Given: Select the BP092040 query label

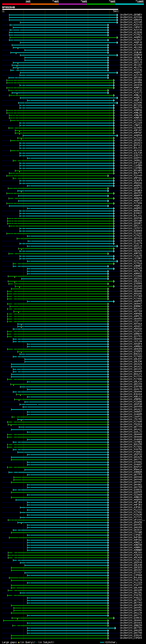Looking at the screenshot, I should pos(8,7).
